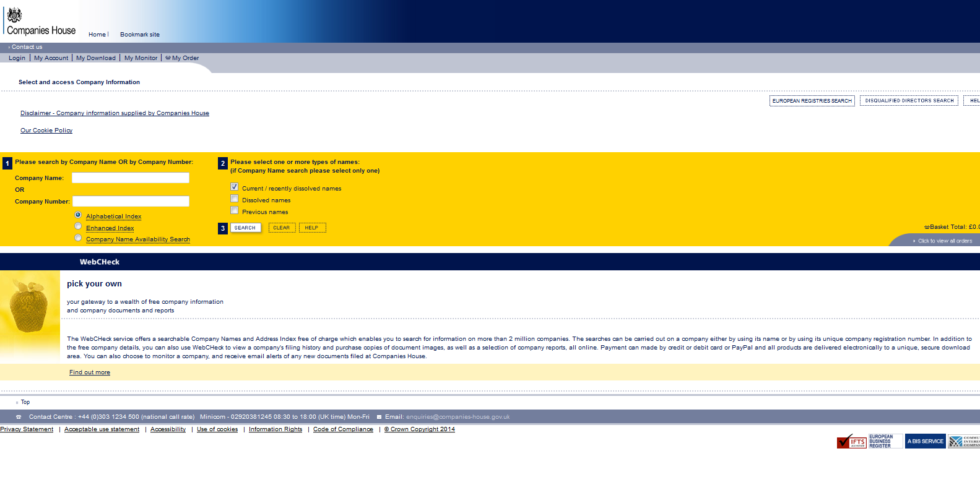Enable the 'Previous names' checkbox

(x=234, y=210)
